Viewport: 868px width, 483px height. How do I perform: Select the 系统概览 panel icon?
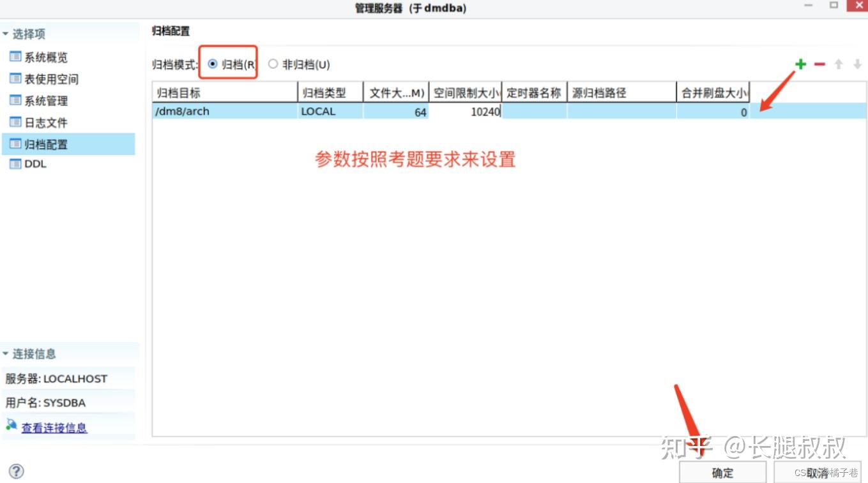point(15,57)
